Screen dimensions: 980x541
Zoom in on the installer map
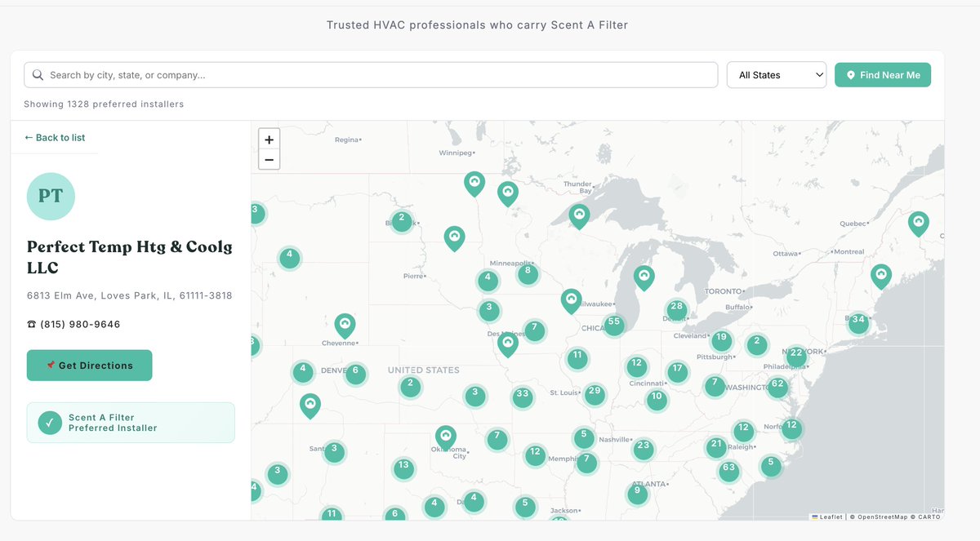coord(269,139)
